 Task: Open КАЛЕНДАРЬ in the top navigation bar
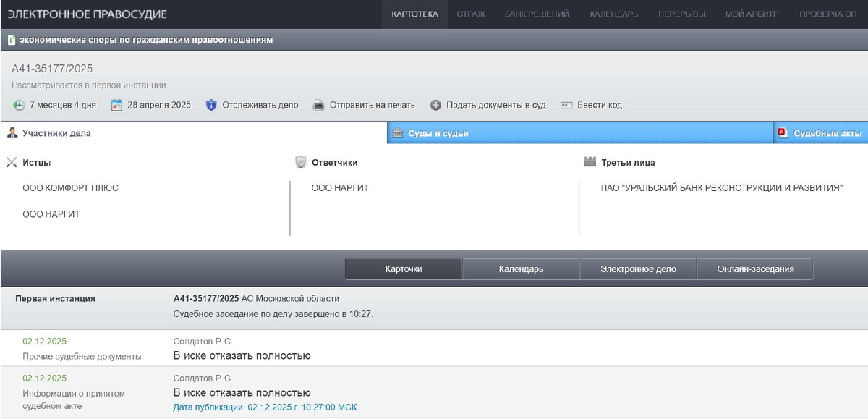613,14
